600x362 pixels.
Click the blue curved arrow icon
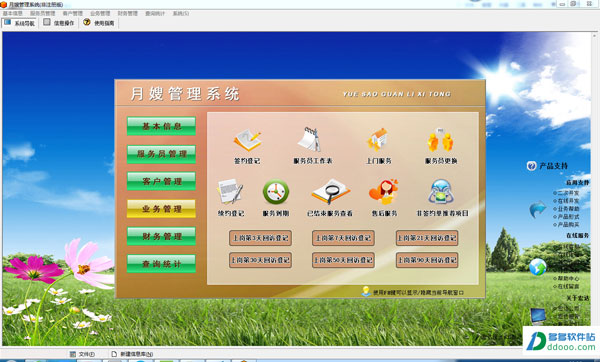(538, 209)
